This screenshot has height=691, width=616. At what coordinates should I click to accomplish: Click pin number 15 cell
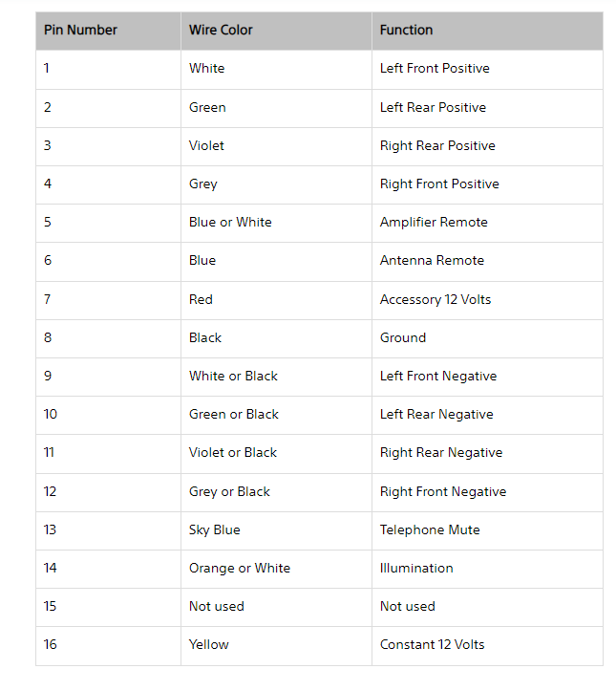[108, 607]
